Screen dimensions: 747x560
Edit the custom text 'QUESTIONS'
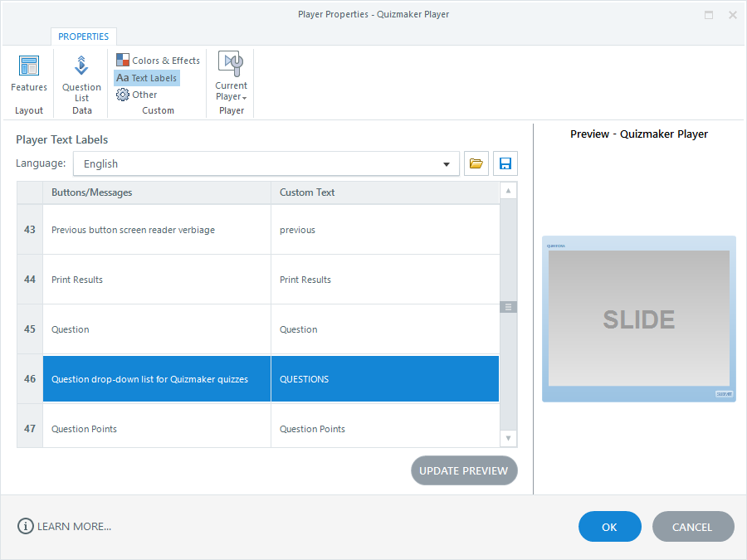385,379
